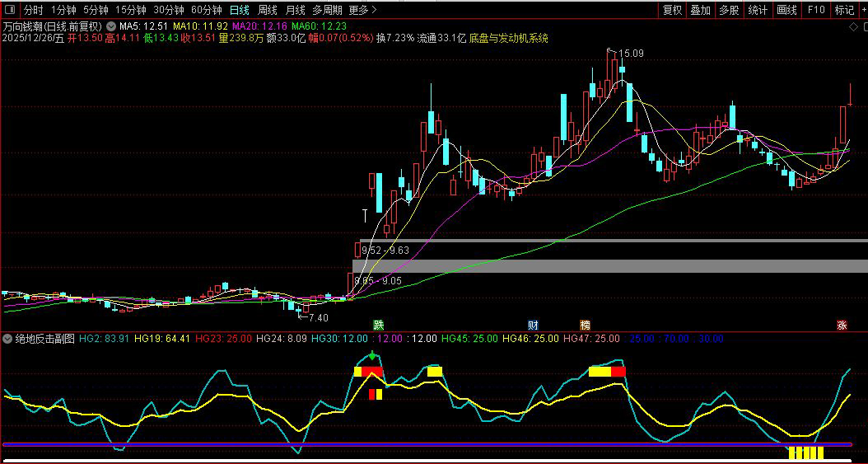Toggle the left sidebar panel icon
Screen dimensions: 868x464
(10, 11)
